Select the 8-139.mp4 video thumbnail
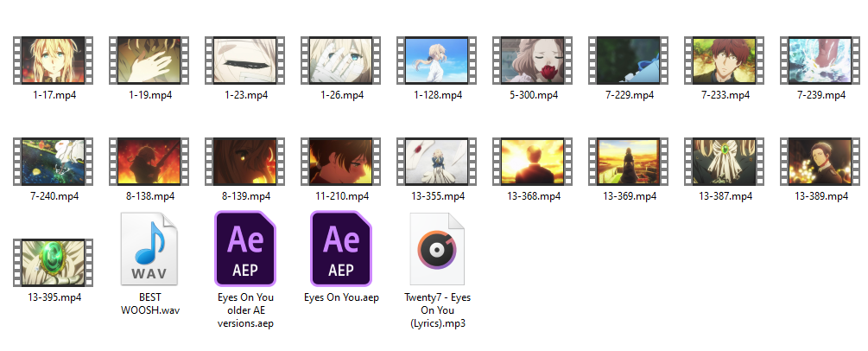Viewport: 868px width, 351px height. (244, 162)
